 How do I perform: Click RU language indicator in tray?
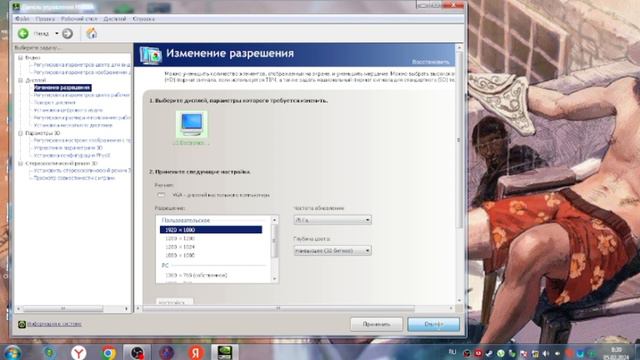(452, 352)
